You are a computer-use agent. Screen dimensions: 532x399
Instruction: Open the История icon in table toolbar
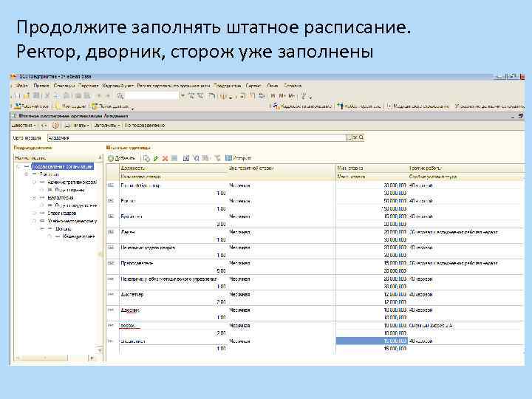point(228,158)
